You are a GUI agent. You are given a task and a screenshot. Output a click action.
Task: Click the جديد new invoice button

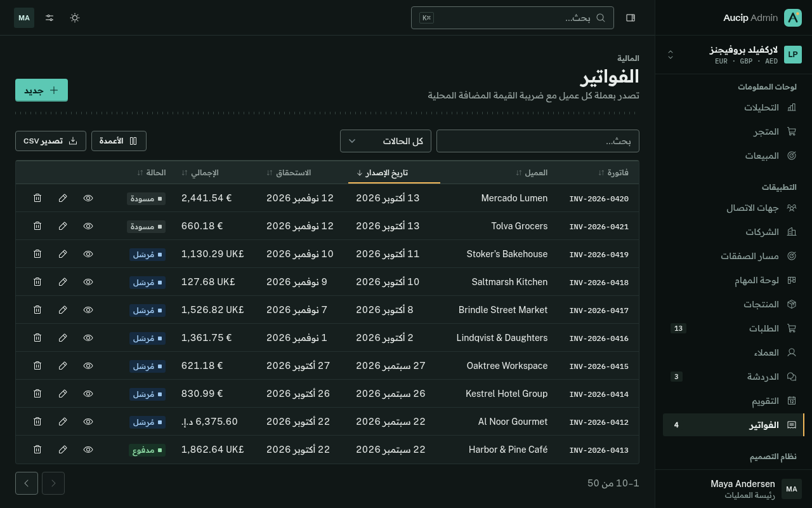click(x=41, y=90)
